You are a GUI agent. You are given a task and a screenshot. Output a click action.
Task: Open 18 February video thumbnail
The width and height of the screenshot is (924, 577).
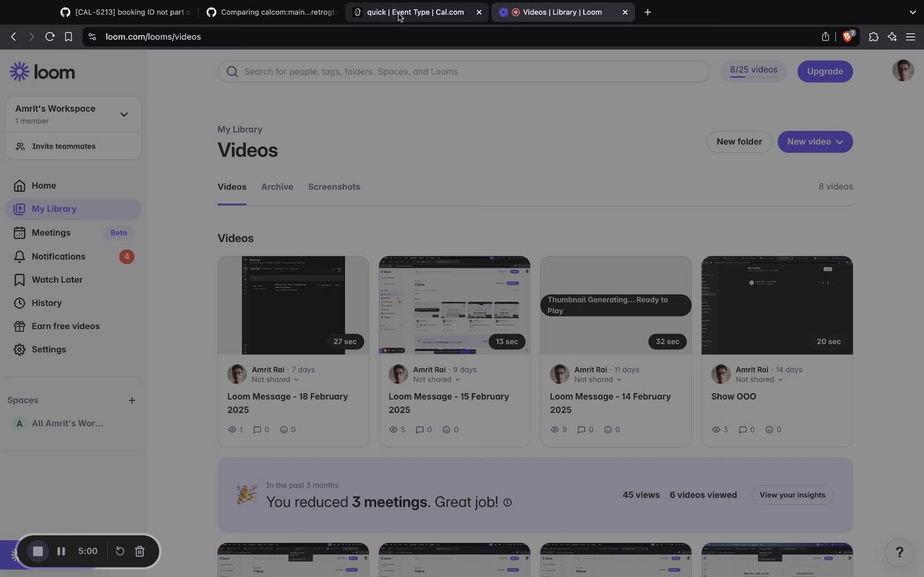pos(293,305)
